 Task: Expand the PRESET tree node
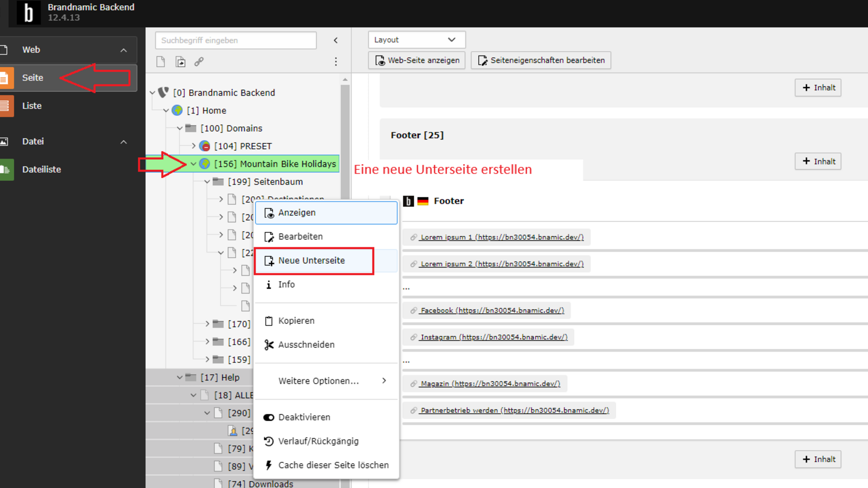pyautogui.click(x=193, y=146)
